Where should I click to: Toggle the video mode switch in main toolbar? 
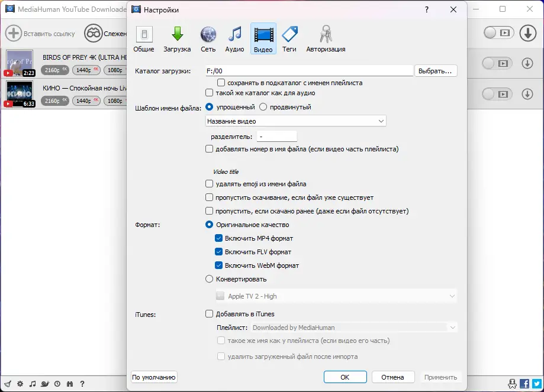(498, 33)
